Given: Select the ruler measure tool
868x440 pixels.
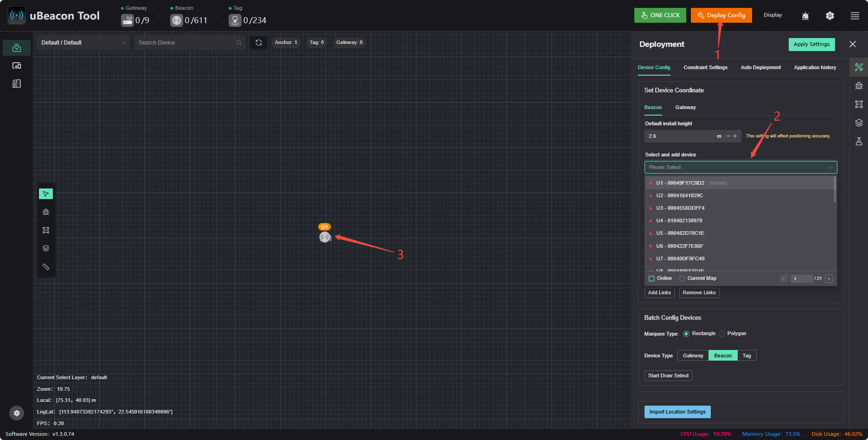Looking at the screenshot, I should click(x=46, y=266).
